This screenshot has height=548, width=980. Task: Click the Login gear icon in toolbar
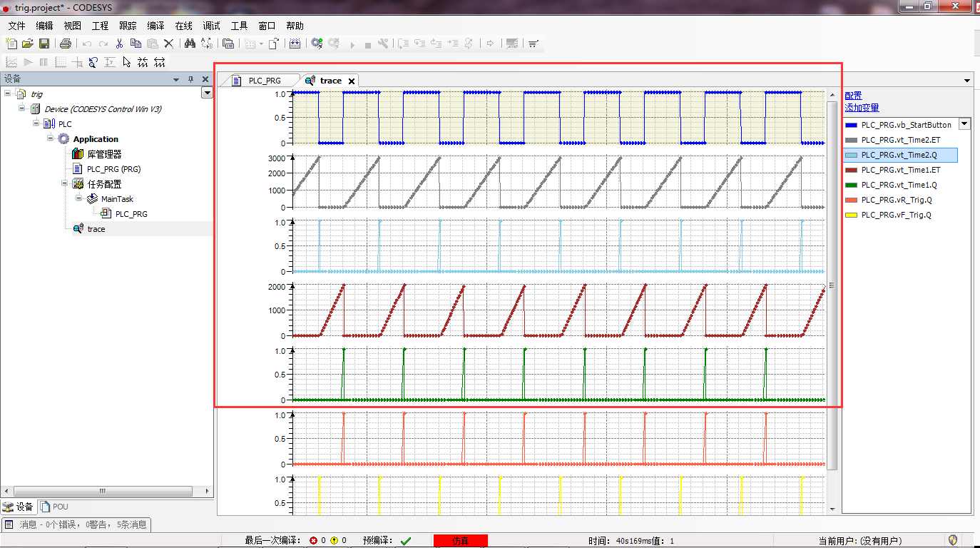[x=317, y=44]
